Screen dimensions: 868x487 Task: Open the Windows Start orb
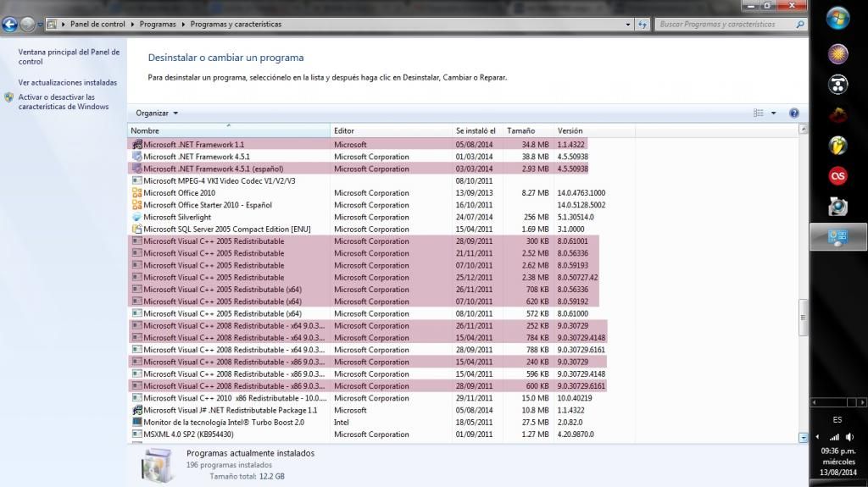(838, 19)
